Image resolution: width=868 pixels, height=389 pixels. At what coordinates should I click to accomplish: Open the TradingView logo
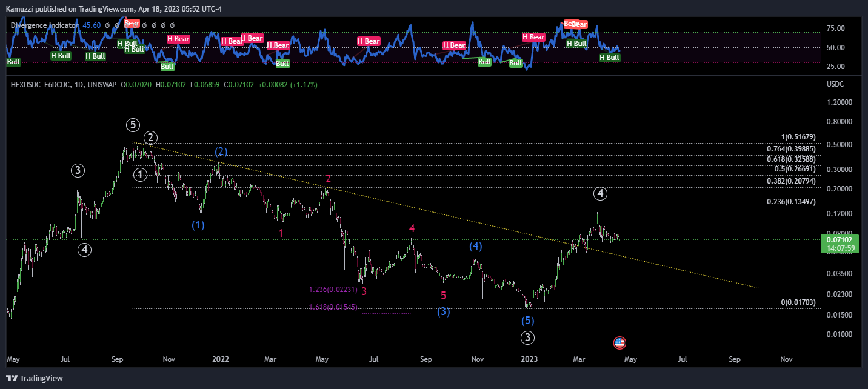coord(35,379)
